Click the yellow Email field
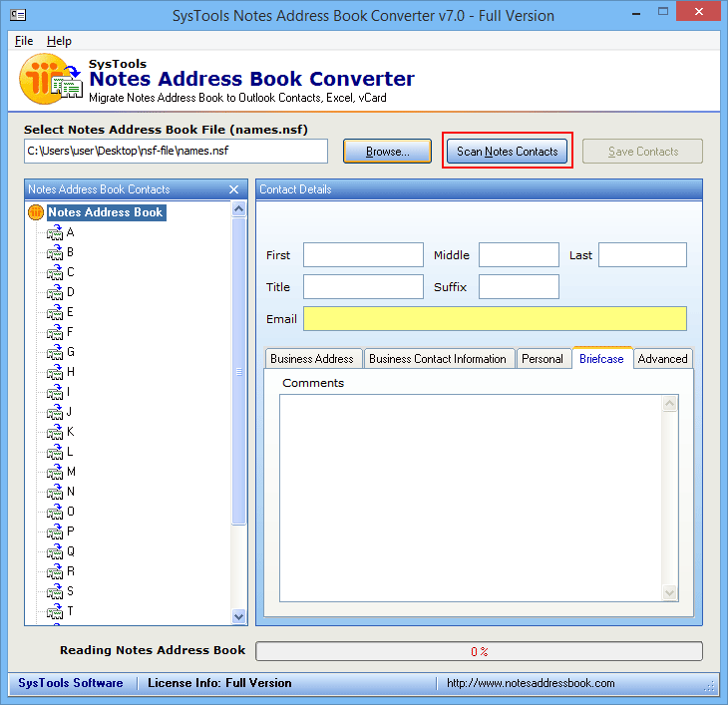Viewport: 728px width, 705px height. pyautogui.click(x=495, y=319)
